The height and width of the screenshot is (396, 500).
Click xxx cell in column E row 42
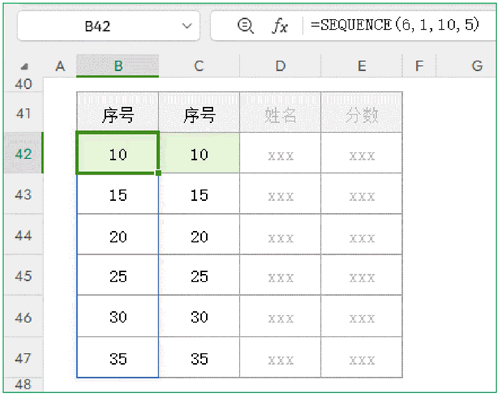coord(362,153)
